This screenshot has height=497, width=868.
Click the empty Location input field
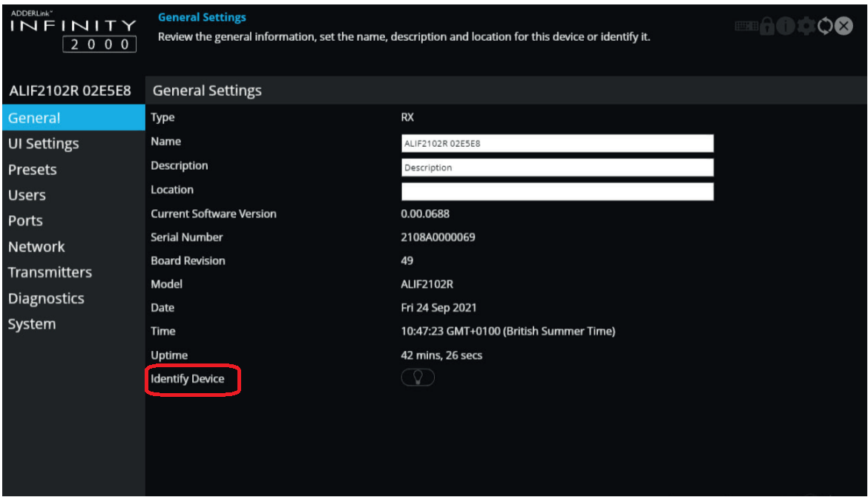pyautogui.click(x=557, y=191)
